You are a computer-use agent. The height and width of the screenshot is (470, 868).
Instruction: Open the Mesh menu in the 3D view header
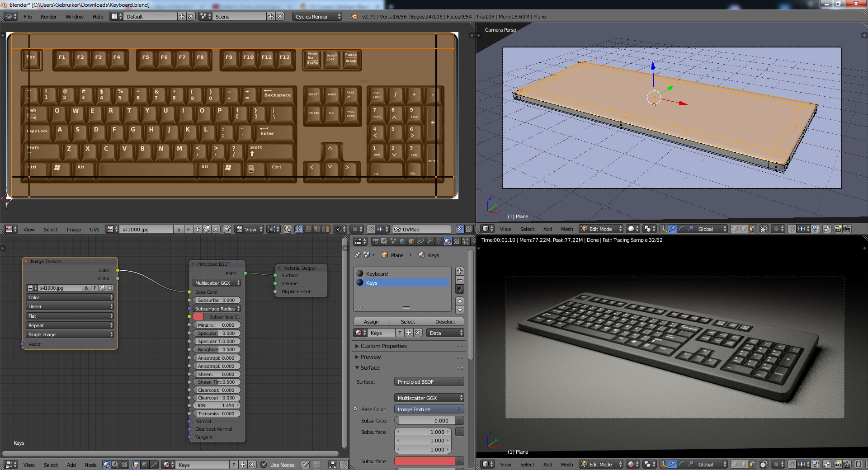pyautogui.click(x=567, y=229)
